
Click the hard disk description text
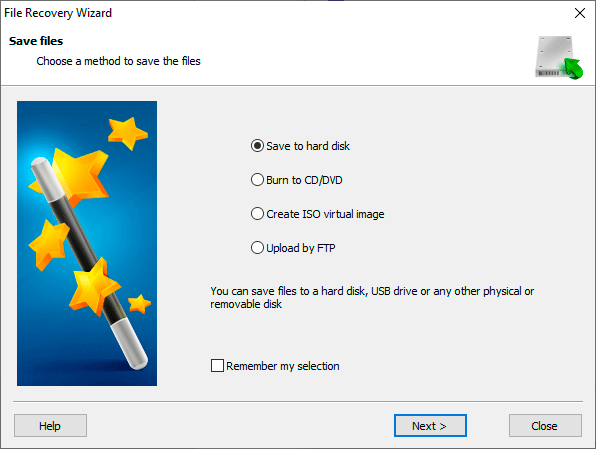pyautogui.click(x=372, y=297)
